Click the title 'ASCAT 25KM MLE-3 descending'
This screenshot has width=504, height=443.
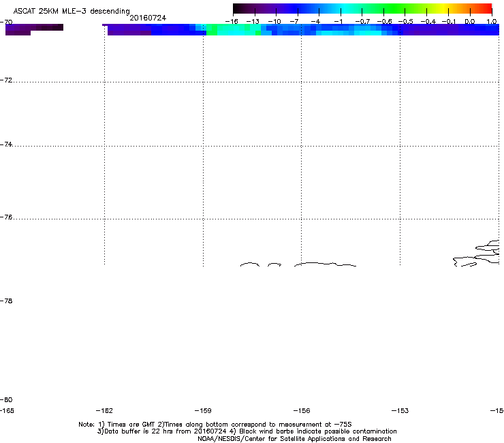point(72,11)
